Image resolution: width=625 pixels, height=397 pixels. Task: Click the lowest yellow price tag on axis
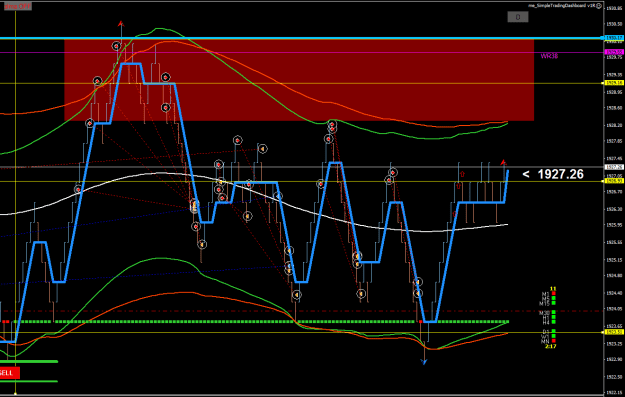pos(614,332)
